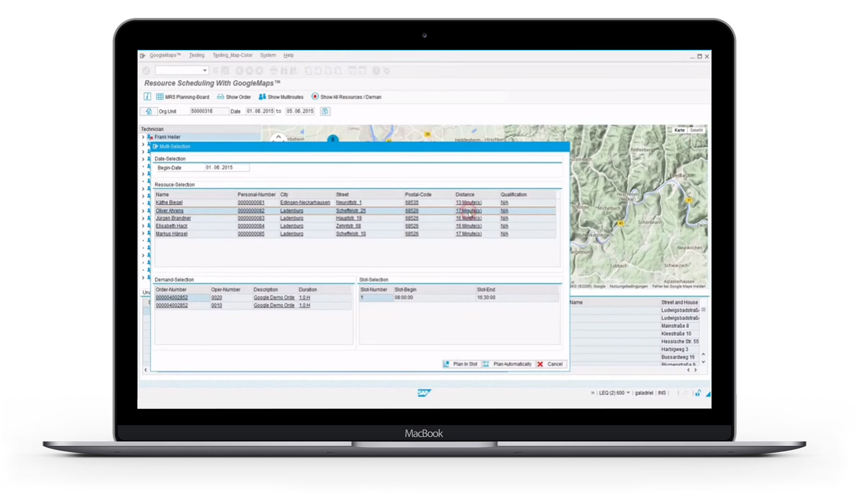Select operation number 0010 in Demand-Selection
857x504 pixels.
216,306
